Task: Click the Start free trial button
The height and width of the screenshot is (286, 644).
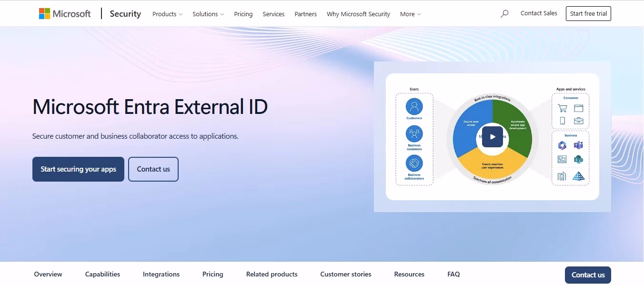Action: (588, 13)
